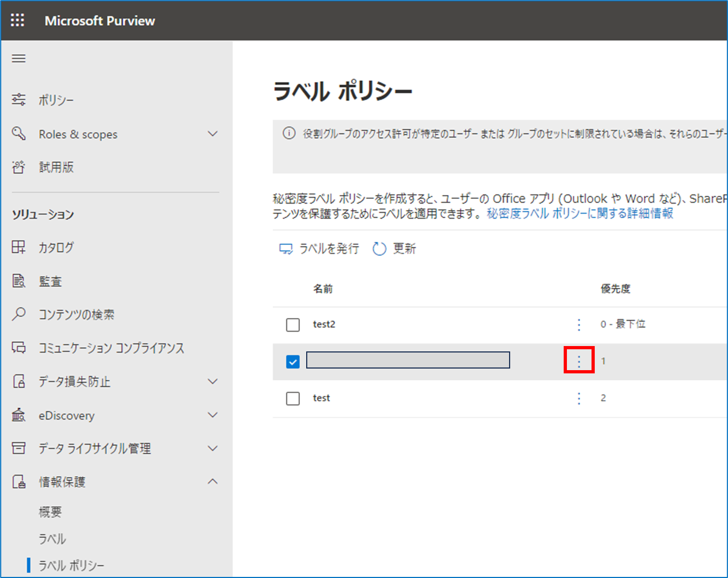Image resolution: width=728 pixels, height=578 pixels.
Task: Click the 更新 button
Action: [395, 249]
